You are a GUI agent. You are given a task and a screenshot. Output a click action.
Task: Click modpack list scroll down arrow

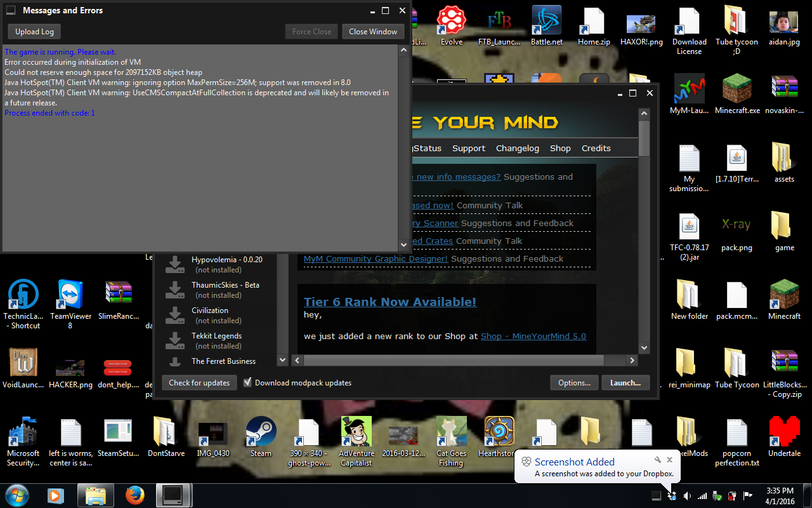283,360
